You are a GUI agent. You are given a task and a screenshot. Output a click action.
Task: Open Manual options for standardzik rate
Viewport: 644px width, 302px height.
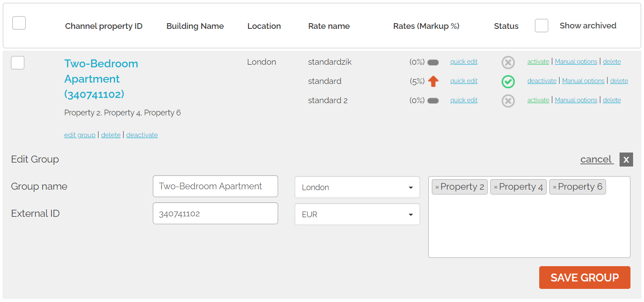(x=576, y=62)
